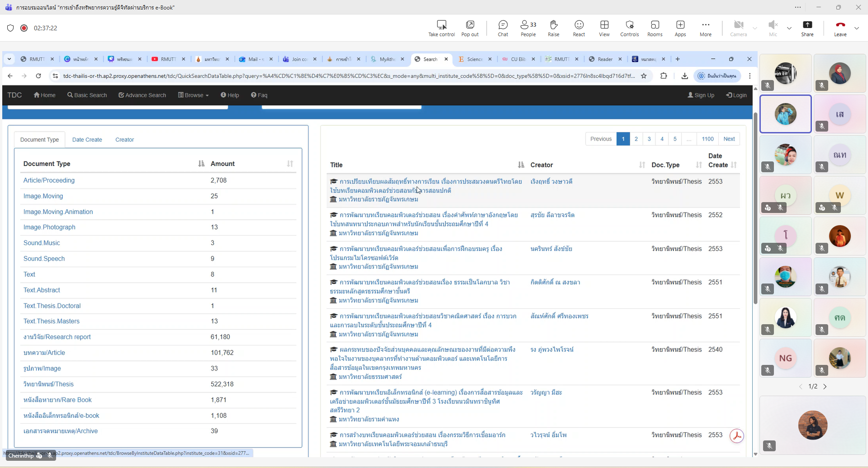The image size is (868, 468).
Task: Filter by Article/Proceeding document type
Action: pos(49,180)
